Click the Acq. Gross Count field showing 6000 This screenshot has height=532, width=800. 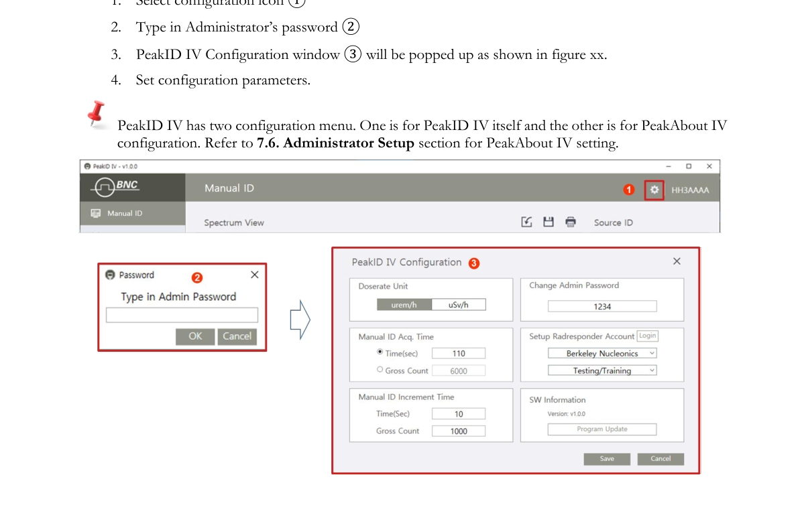(459, 371)
